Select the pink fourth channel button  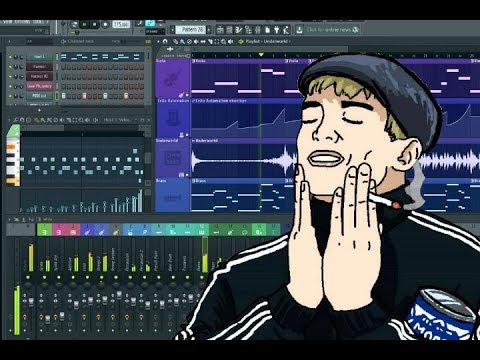[39, 86]
